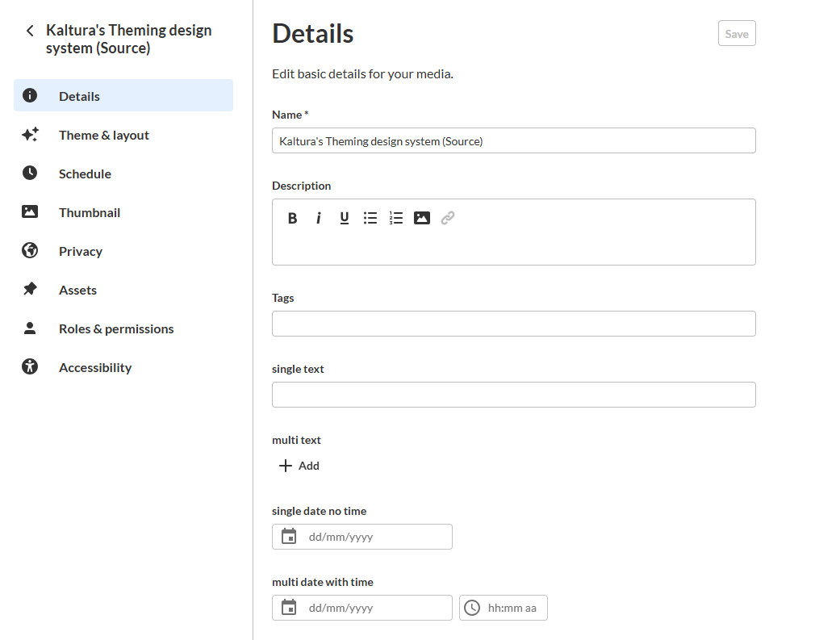Go back using the left chevron arrow
The width and height of the screenshot is (840, 640).
pyautogui.click(x=30, y=31)
